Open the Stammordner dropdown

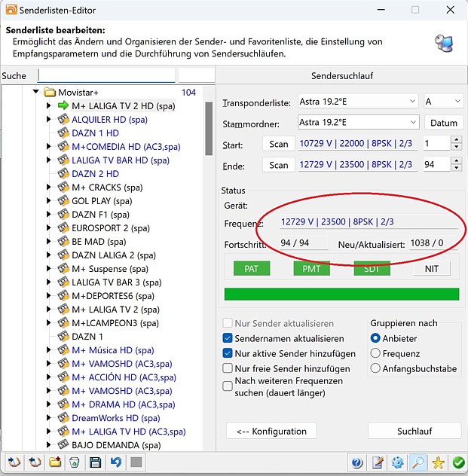pos(359,122)
